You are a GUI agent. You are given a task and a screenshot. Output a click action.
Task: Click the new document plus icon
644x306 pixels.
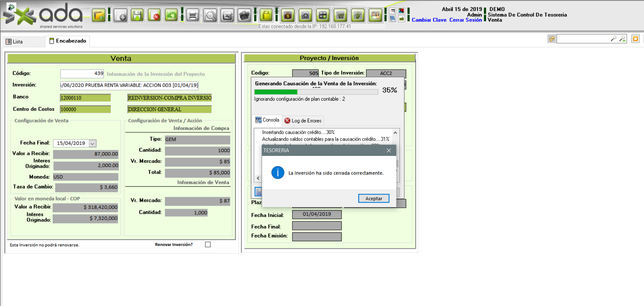pos(121,15)
